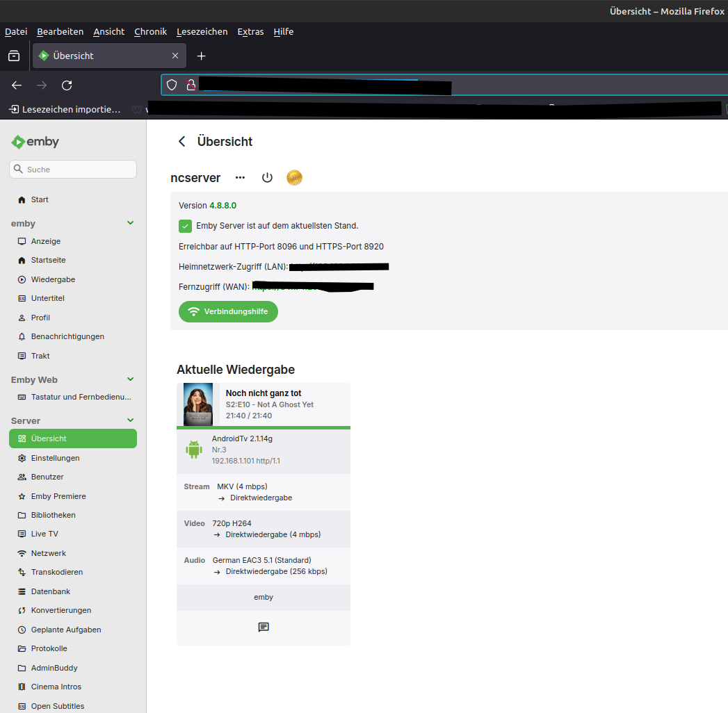The image size is (728, 713).
Task: Open Live TV settings
Action: (x=73, y=534)
